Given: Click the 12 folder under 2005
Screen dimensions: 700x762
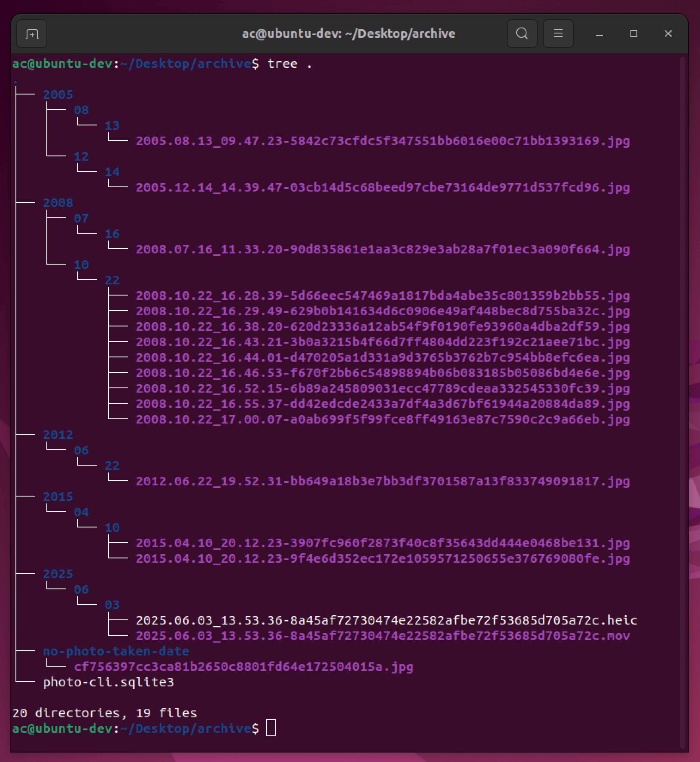Looking at the screenshot, I should click(x=81, y=156).
